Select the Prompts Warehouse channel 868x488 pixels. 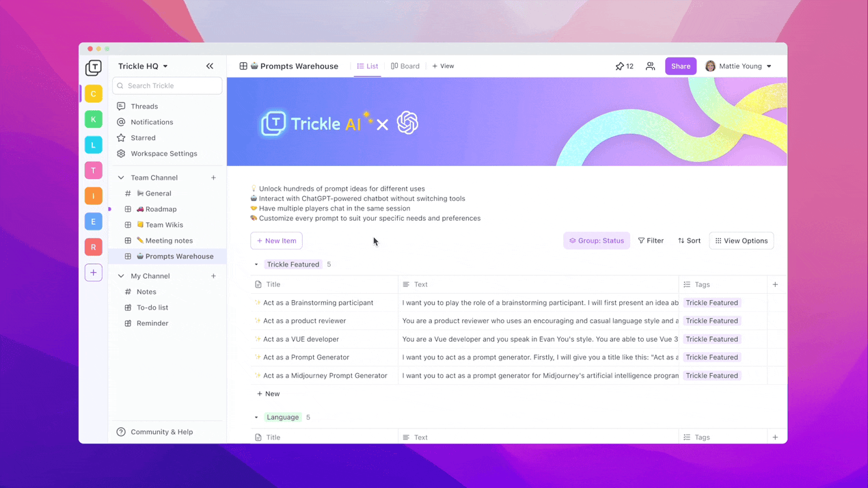click(x=167, y=256)
